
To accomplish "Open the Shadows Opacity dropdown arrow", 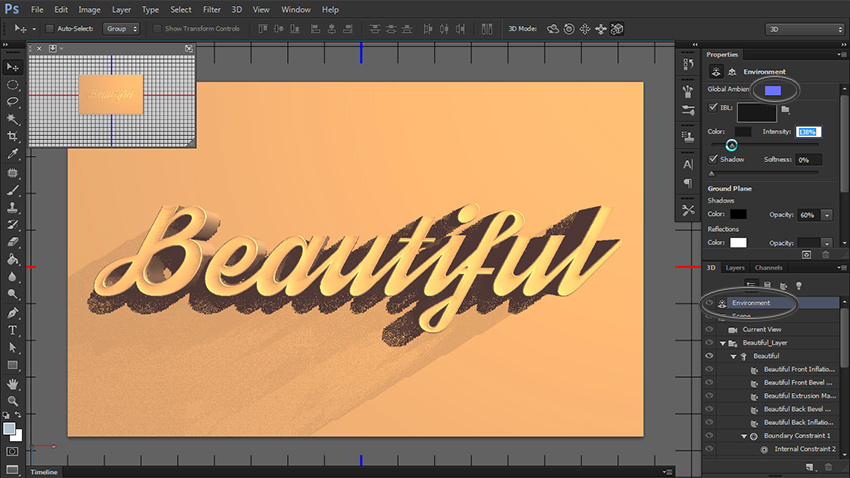I will point(827,215).
